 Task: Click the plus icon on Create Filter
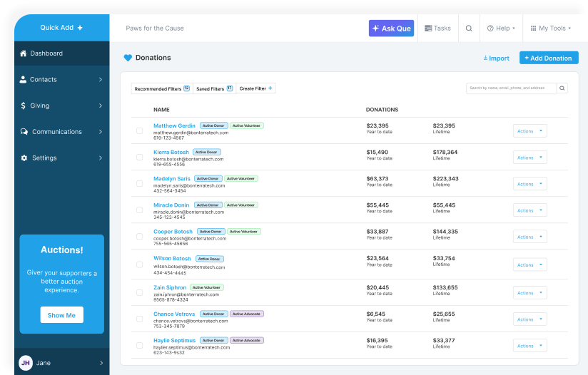tap(270, 88)
